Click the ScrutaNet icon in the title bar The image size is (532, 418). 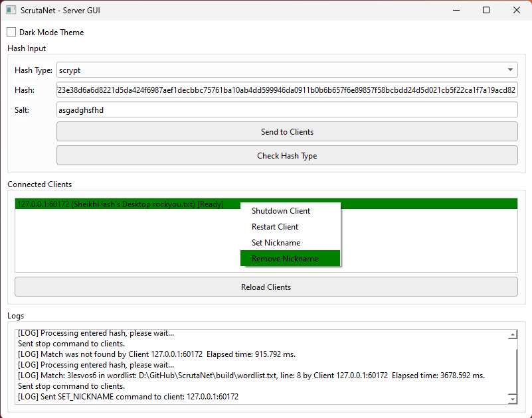point(10,10)
